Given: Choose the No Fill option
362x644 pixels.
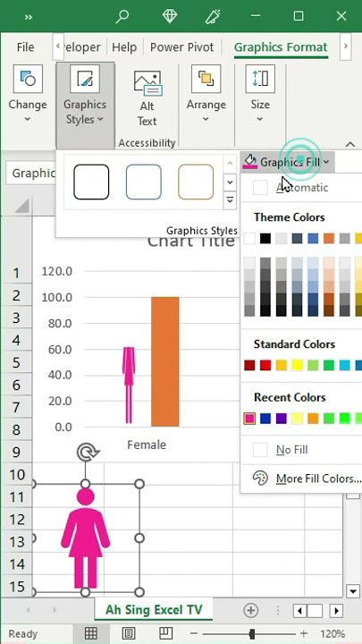Looking at the screenshot, I should pyautogui.click(x=291, y=450).
